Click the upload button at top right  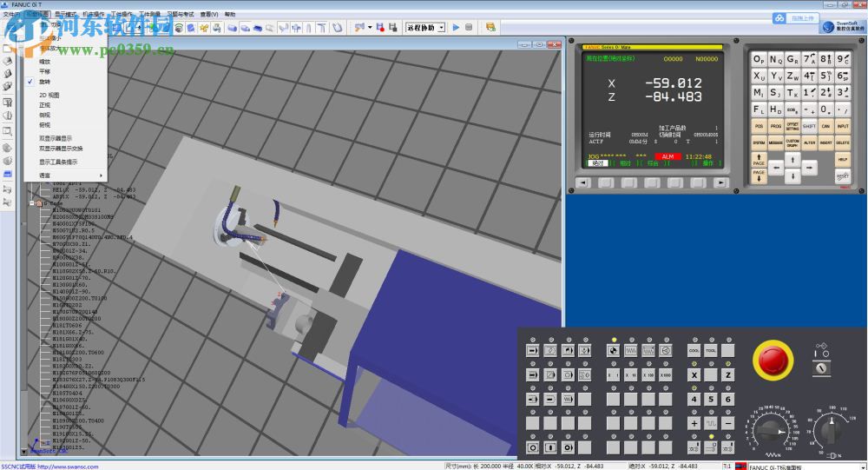pos(795,18)
